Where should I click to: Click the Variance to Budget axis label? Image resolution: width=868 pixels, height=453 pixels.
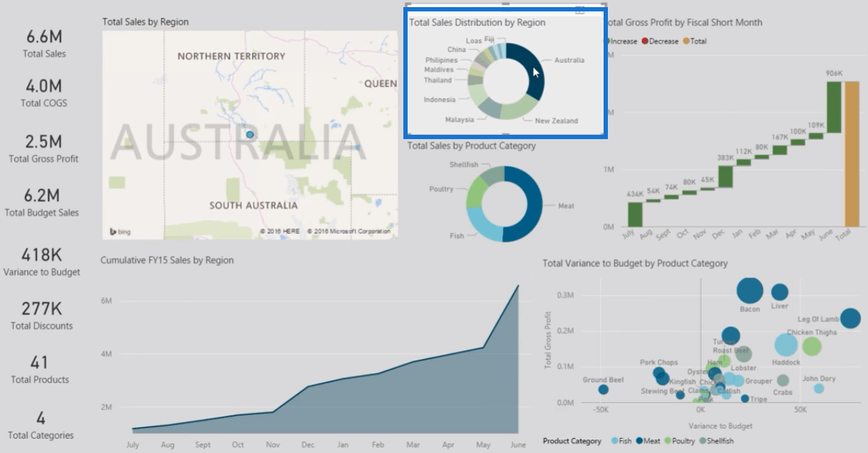(x=720, y=426)
